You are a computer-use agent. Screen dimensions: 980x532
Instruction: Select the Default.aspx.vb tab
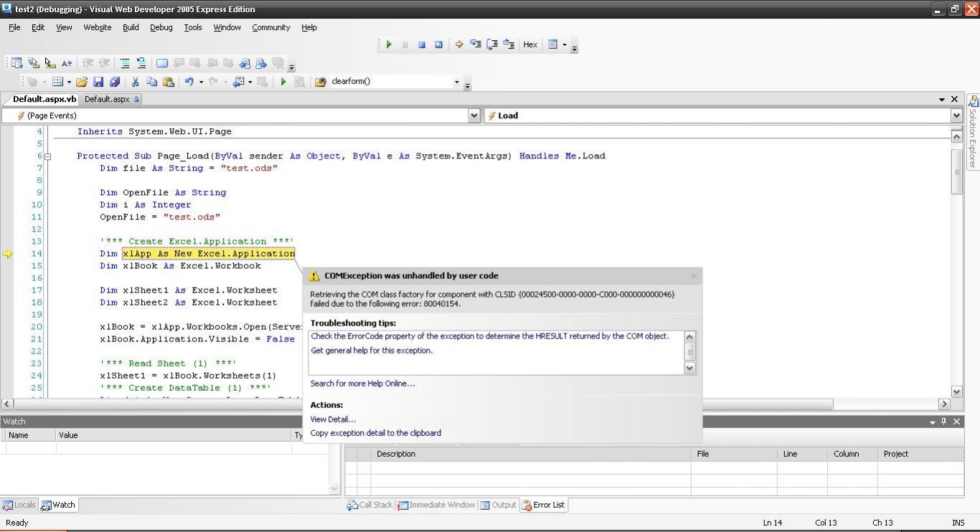44,99
